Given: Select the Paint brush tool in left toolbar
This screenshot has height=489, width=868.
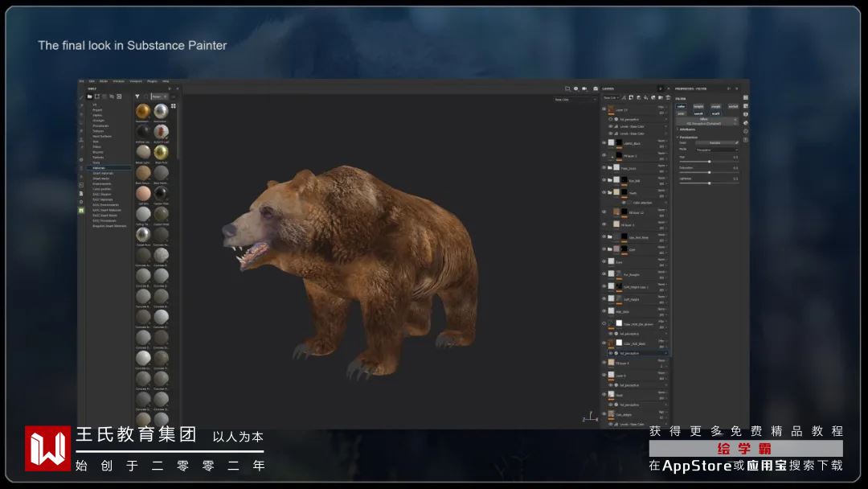Looking at the screenshot, I should (x=81, y=97).
